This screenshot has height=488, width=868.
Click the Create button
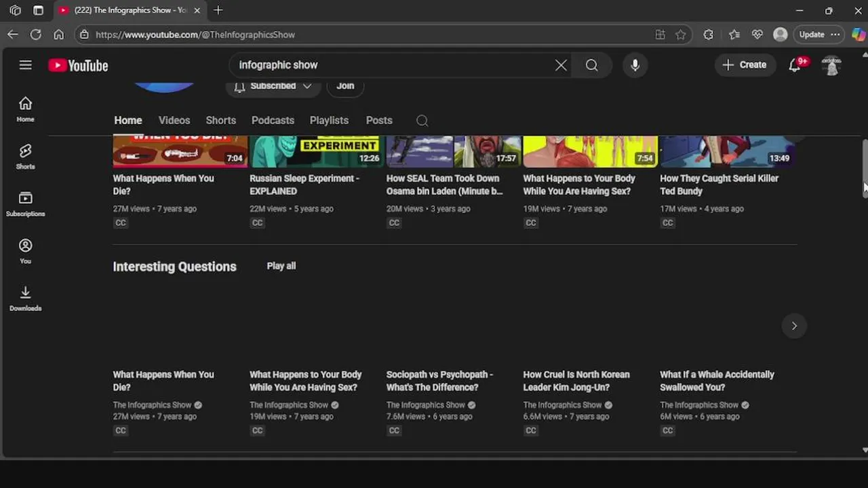745,65
